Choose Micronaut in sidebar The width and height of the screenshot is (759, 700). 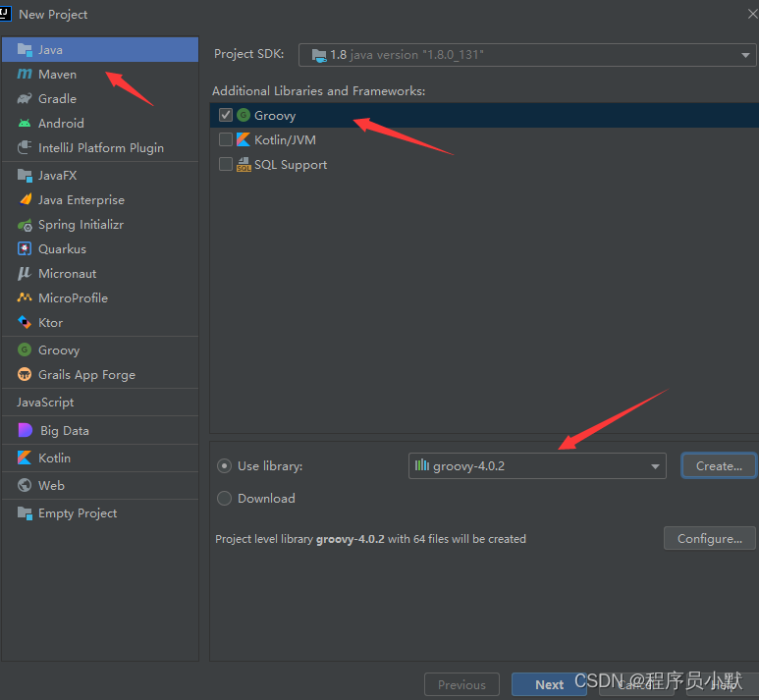click(100, 274)
